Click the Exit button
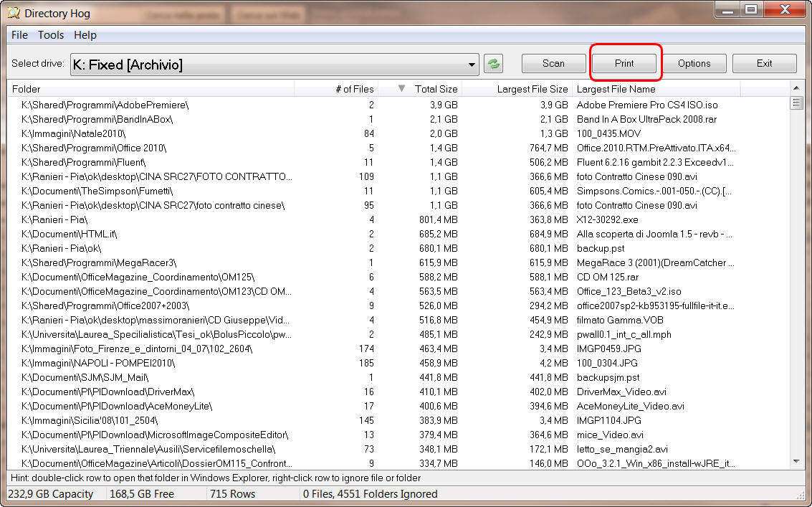The width and height of the screenshot is (812, 507). coord(764,63)
